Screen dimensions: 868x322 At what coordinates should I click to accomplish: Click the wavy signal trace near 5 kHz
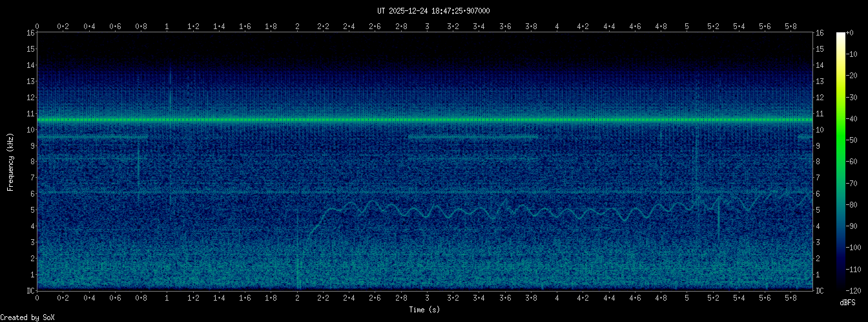452,210
